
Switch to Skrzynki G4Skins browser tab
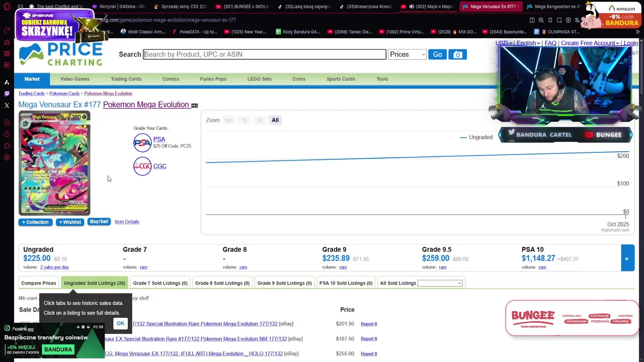tap(120, 7)
